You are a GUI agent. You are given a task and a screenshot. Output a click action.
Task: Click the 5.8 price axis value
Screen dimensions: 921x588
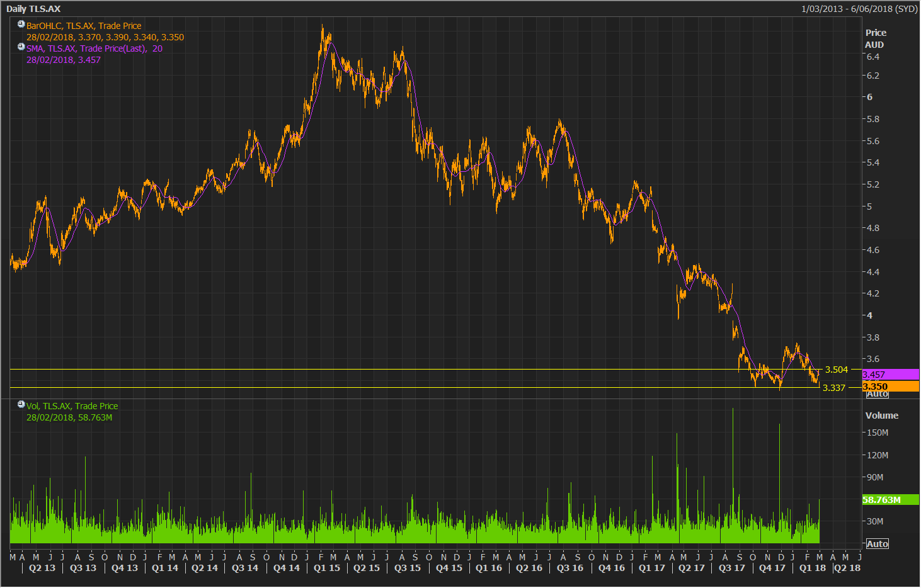(873, 119)
